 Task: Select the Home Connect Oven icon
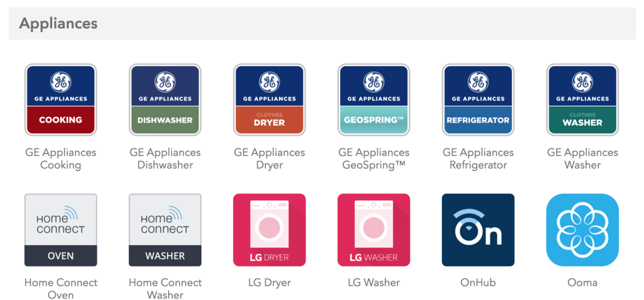click(x=61, y=230)
